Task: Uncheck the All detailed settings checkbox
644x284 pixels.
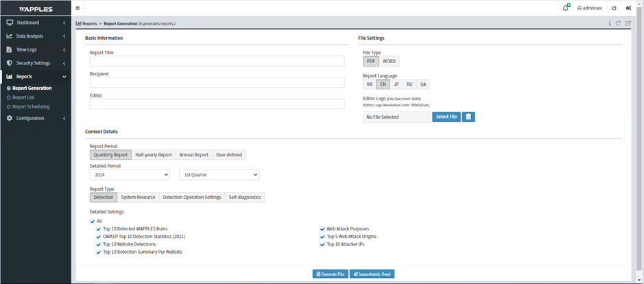Action: coord(93,221)
